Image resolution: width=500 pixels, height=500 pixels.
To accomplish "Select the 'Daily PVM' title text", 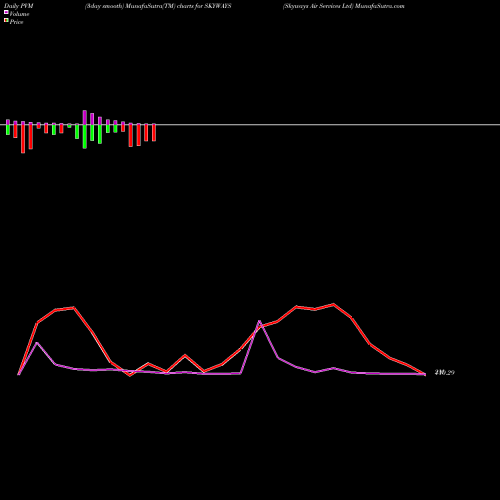I will (19, 6).
